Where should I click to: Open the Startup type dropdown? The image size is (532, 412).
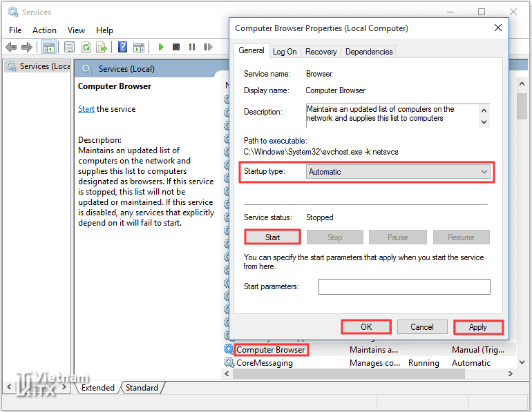398,172
